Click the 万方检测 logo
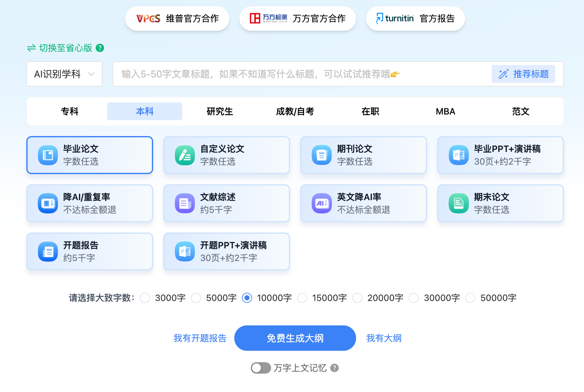Image resolution: width=584 pixels, height=392 pixels. pyautogui.click(x=268, y=18)
